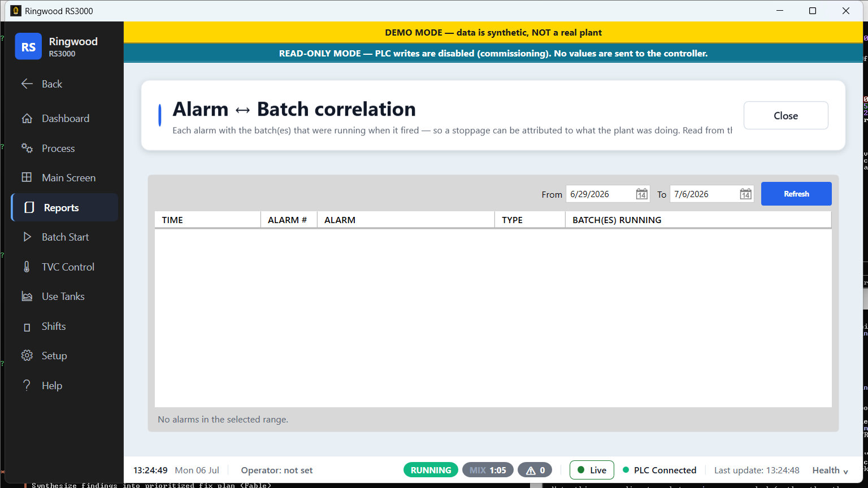Screen dimensions: 868x488
Task: Open the Process menu item
Action: [64, 148]
